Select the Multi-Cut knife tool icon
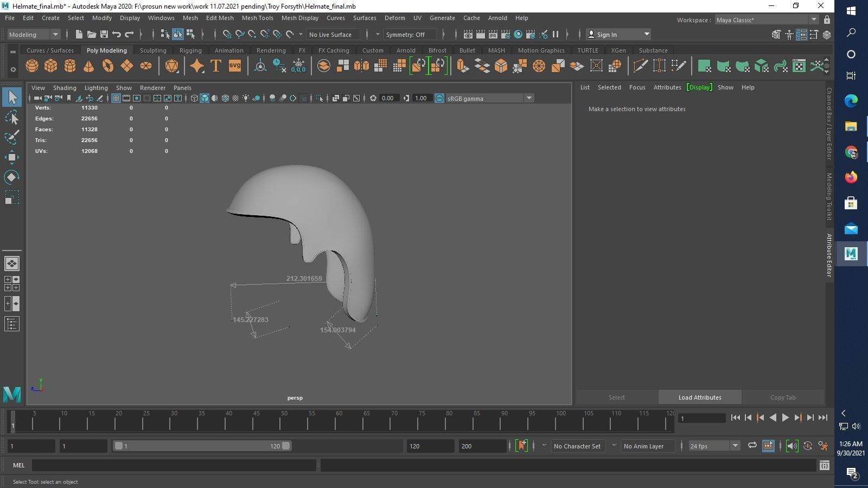868x488 pixels. pyautogui.click(x=640, y=66)
